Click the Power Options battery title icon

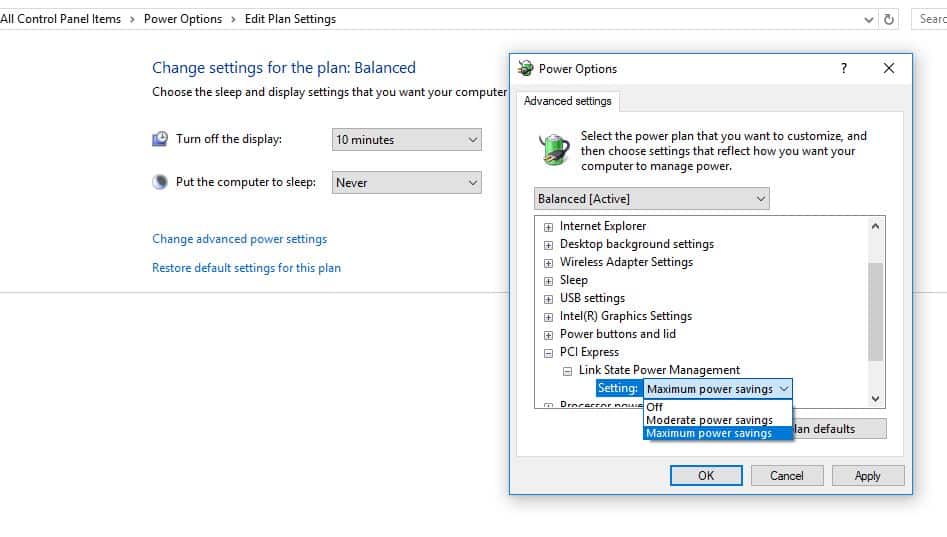[526, 69]
